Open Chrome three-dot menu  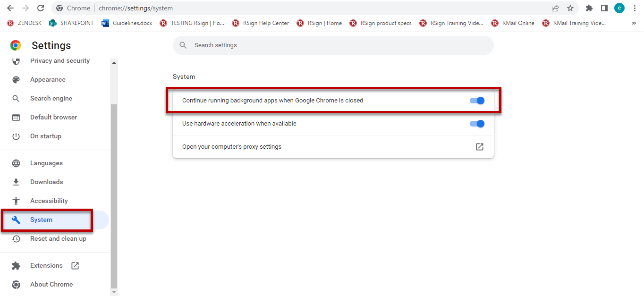click(x=635, y=8)
